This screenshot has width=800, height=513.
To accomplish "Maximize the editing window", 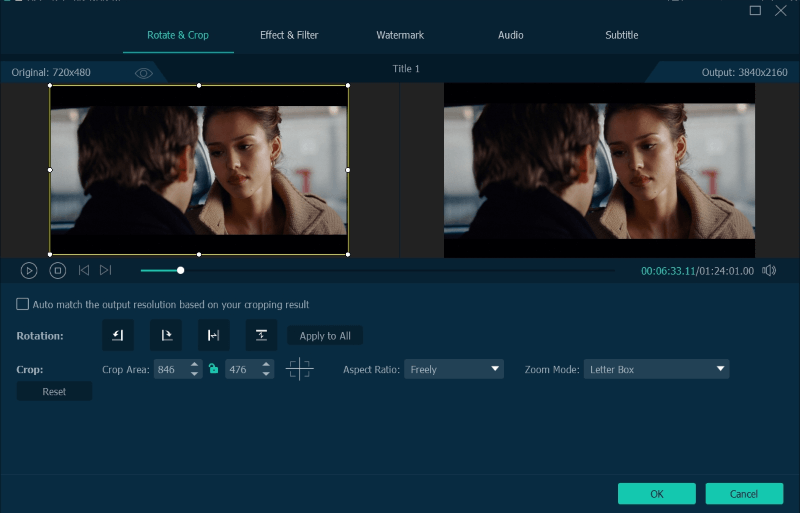I will click(755, 10).
